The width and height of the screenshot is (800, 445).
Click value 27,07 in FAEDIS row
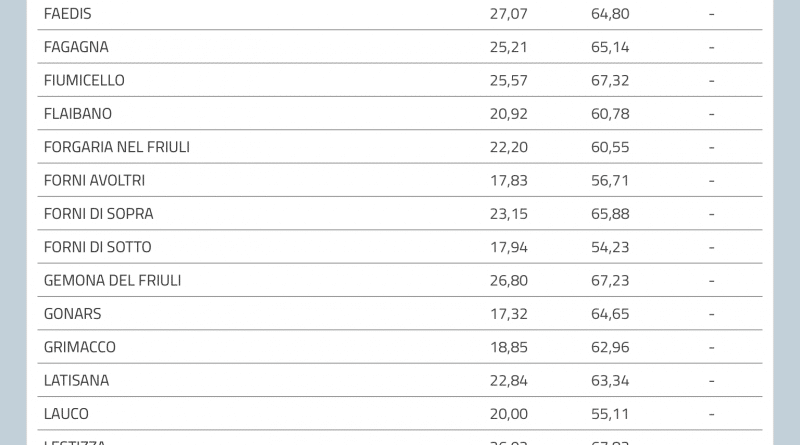point(508,14)
